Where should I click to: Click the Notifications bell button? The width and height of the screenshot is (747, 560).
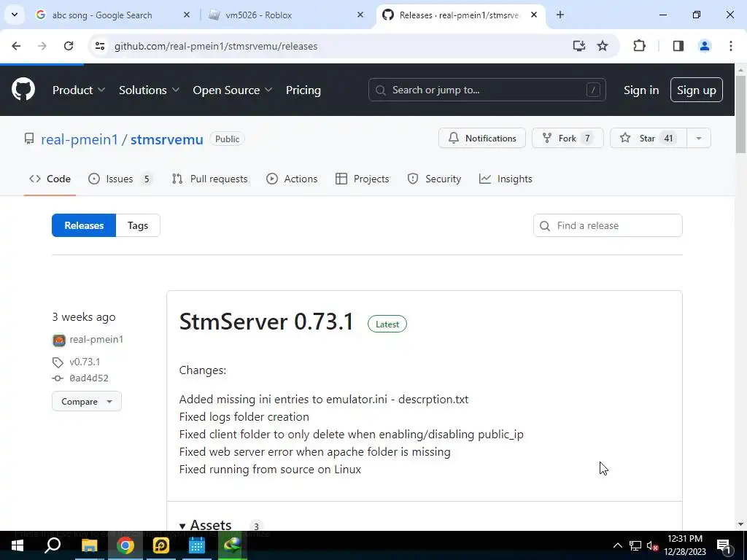coord(482,138)
